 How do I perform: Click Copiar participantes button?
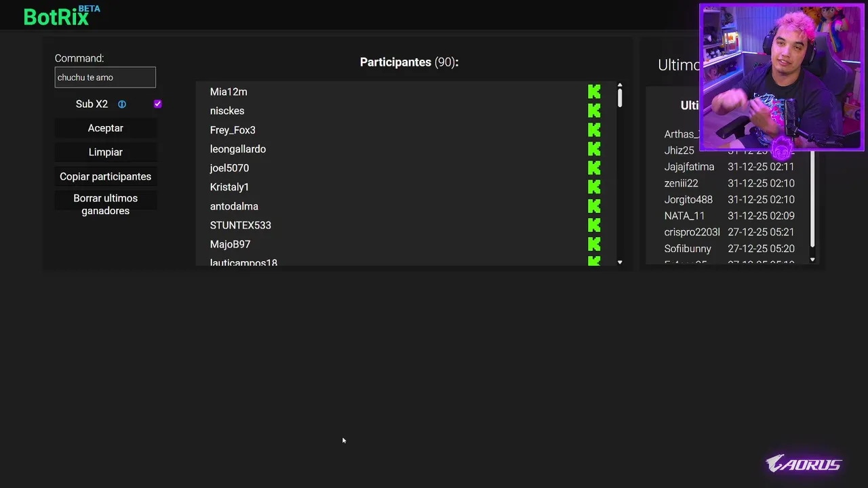click(105, 176)
